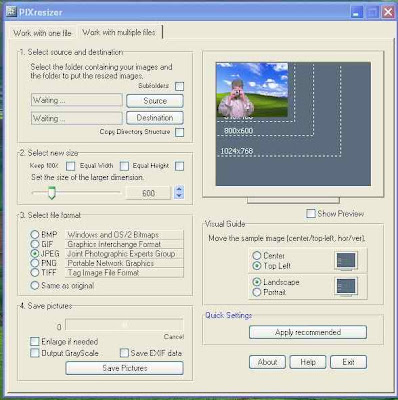Image resolution: width=398 pixels, height=400 pixels.
Task: Click the 1024x768 guide label
Action: point(237,151)
